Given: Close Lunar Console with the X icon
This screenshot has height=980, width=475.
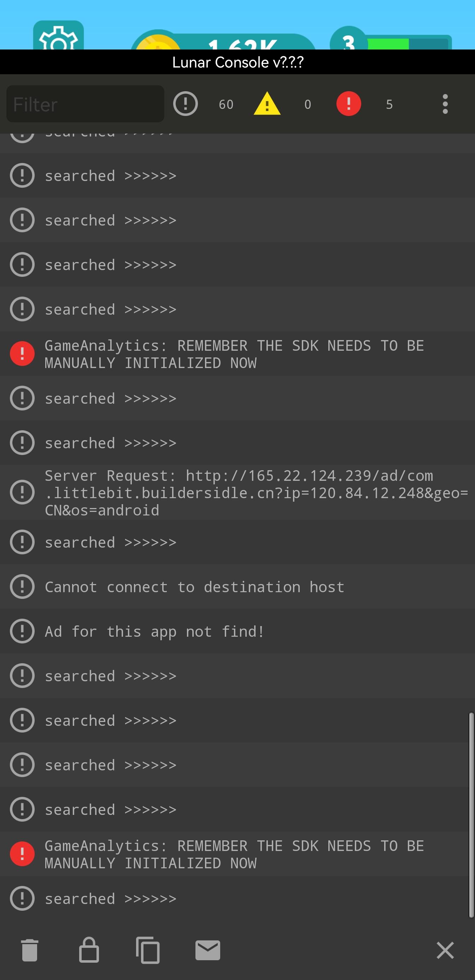Looking at the screenshot, I should (x=445, y=950).
